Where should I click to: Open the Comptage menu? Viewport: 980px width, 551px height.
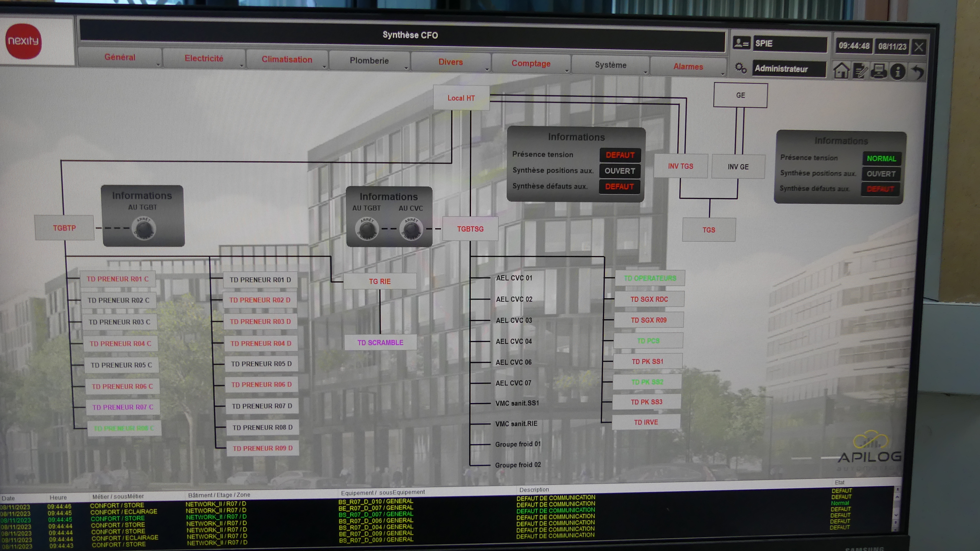(x=531, y=63)
